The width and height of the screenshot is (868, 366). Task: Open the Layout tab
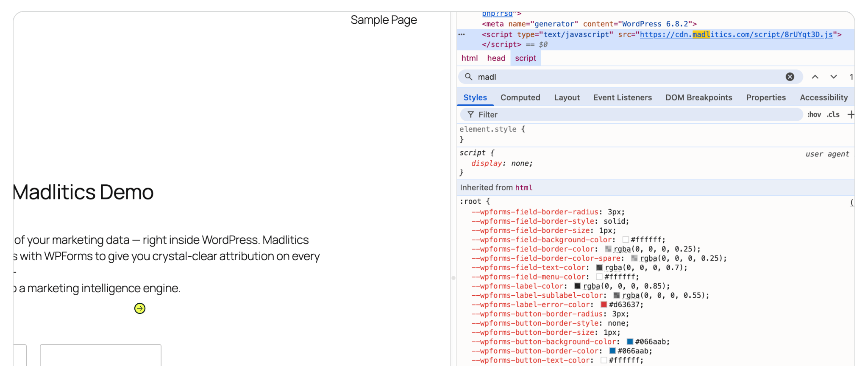(567, 97)
